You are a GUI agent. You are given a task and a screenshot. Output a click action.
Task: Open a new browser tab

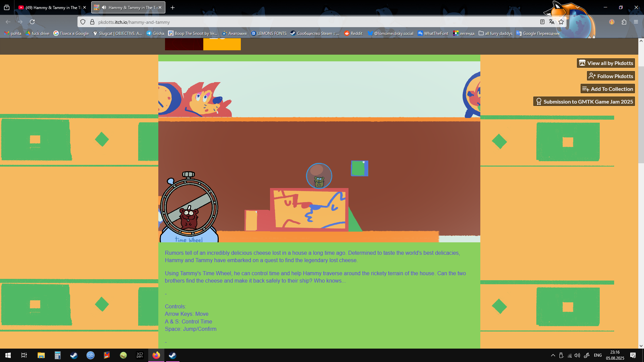pyautogui.click(x=173, y=7)
